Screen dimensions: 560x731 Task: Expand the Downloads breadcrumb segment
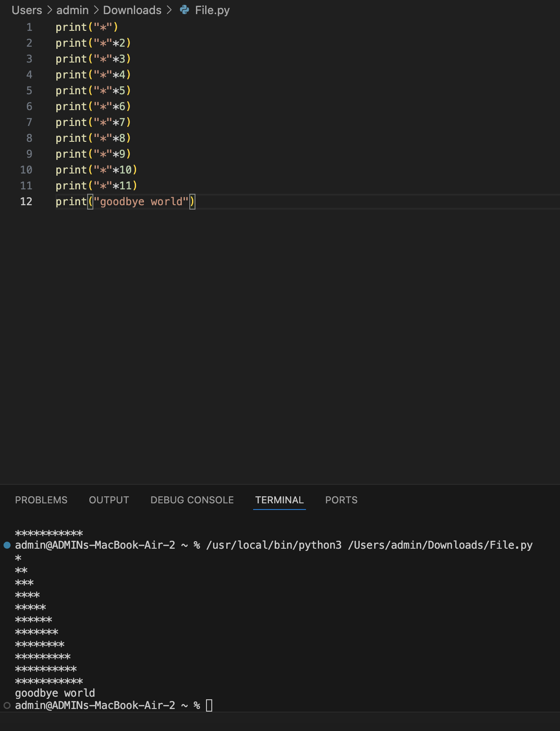[x=132, y=10]
